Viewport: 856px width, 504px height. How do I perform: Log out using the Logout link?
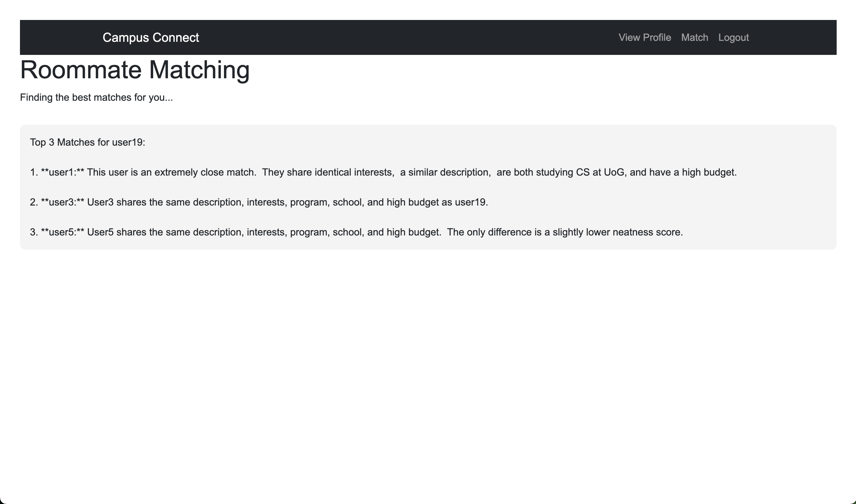[733, 37]
